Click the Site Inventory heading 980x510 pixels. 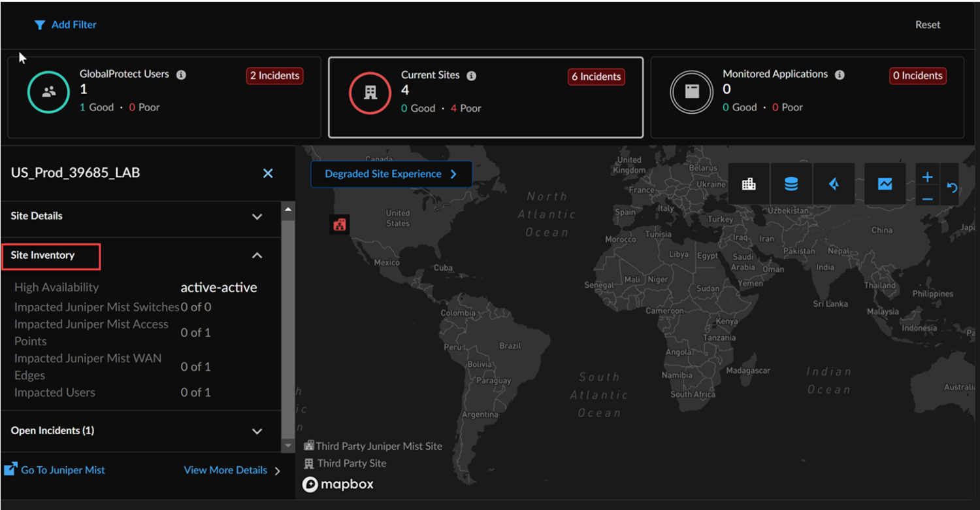(43, 255)
